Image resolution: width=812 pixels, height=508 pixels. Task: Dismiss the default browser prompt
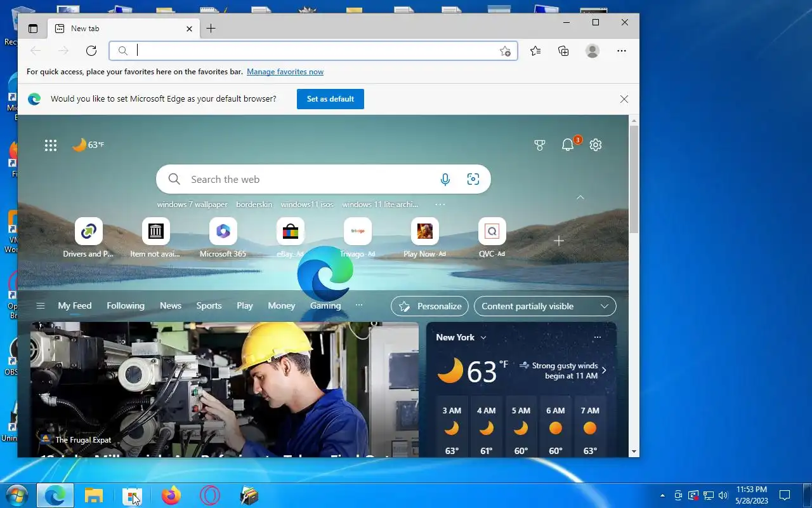click(624, 99)
